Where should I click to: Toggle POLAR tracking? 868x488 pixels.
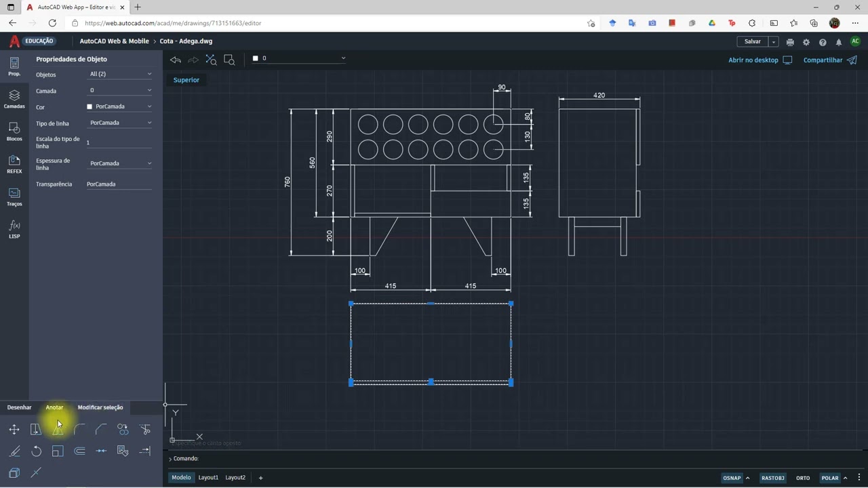click(x=830, y=478)
